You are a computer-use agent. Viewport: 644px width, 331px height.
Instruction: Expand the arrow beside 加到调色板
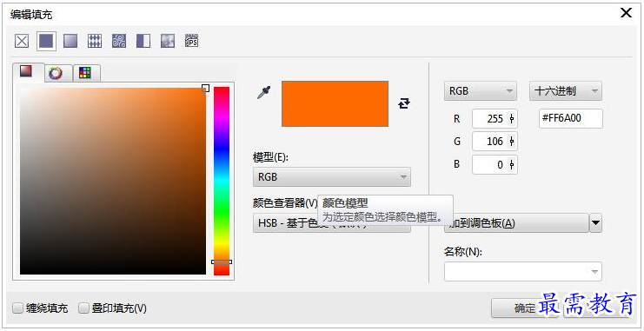point(595,223)
